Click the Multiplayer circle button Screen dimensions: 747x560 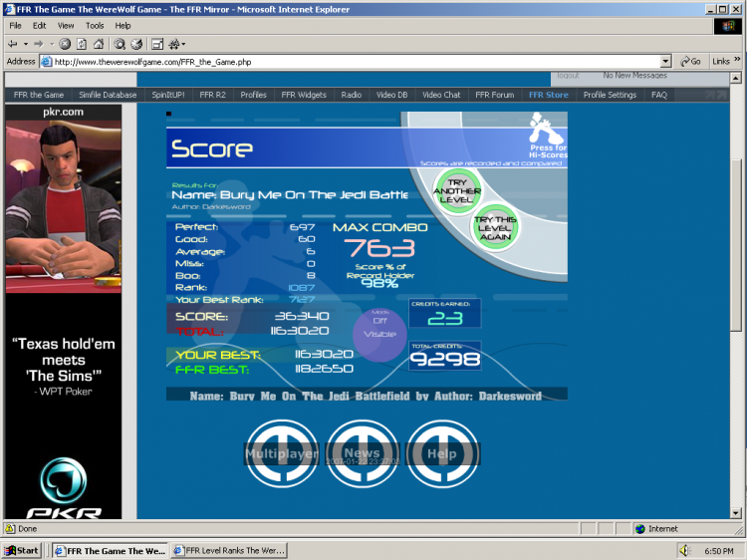pos(282,453)
